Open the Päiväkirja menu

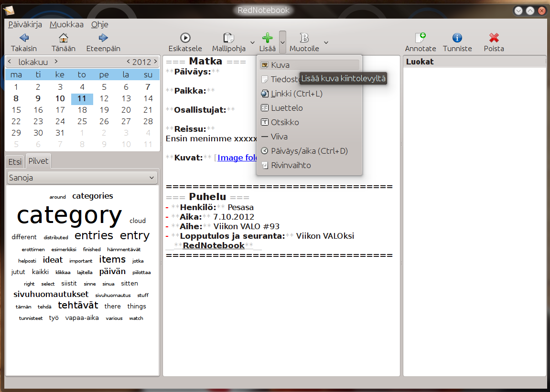25,24
